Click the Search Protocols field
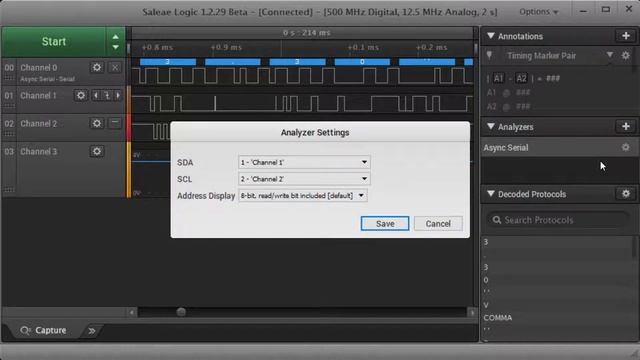 pyautogui.click(x=557, y=220)
